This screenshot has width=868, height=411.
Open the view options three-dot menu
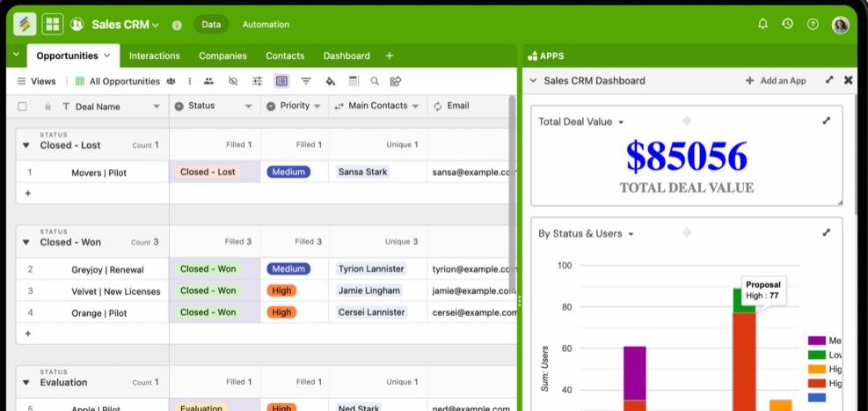190,82
